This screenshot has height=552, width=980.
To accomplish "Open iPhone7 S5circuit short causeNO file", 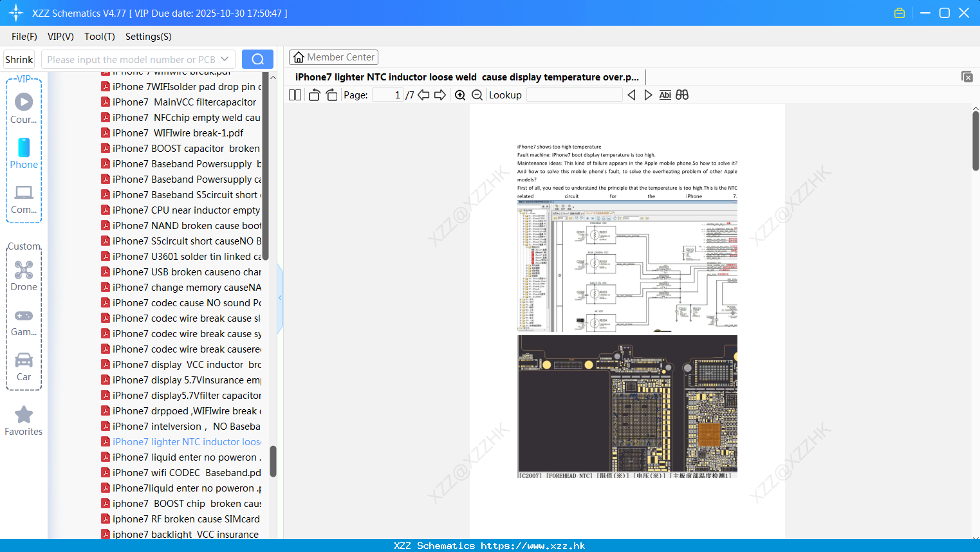I will [181, 241].
